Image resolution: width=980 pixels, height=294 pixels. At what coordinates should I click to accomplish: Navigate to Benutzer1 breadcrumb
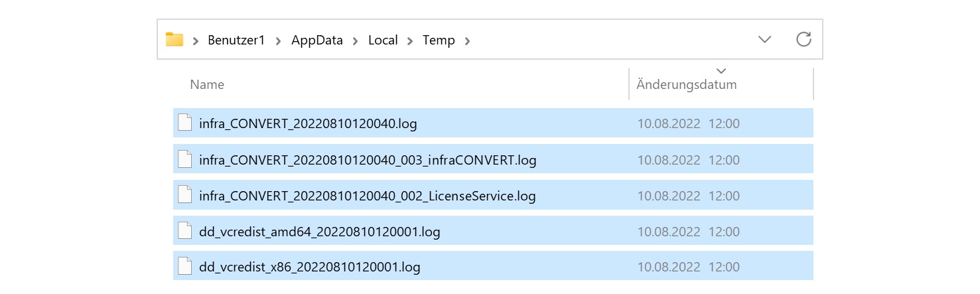(x=236, y=40)
